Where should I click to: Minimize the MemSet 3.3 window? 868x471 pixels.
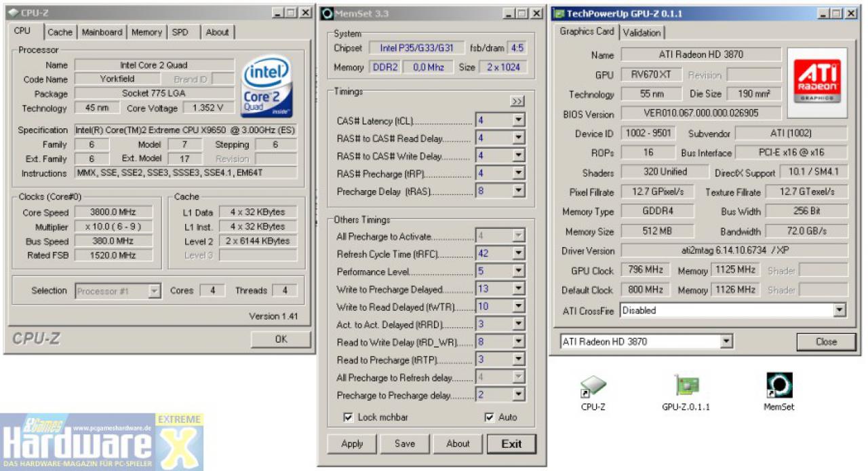click(x=509, y=14)
